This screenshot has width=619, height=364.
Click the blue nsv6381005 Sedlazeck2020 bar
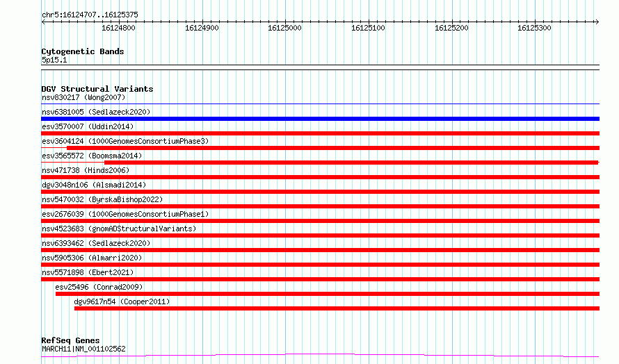320,119
